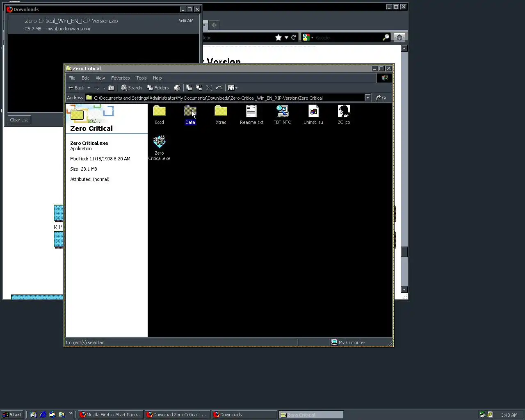Click the Copy To toolbar icon
Viewport: 525px width, 420px height.
[x=199, y=88]
